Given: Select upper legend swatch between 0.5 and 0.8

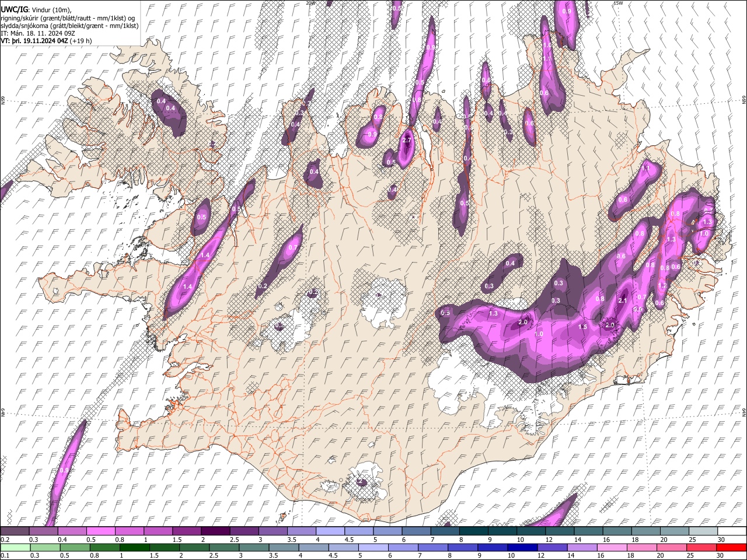Looking at the screenshot, I should click(100, 531).
